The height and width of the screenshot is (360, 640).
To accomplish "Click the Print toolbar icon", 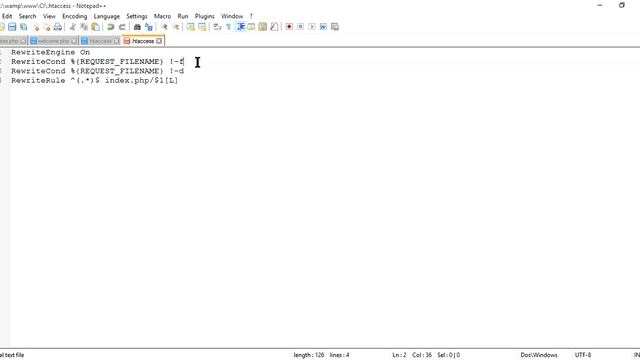I will [x=58, y=27].
